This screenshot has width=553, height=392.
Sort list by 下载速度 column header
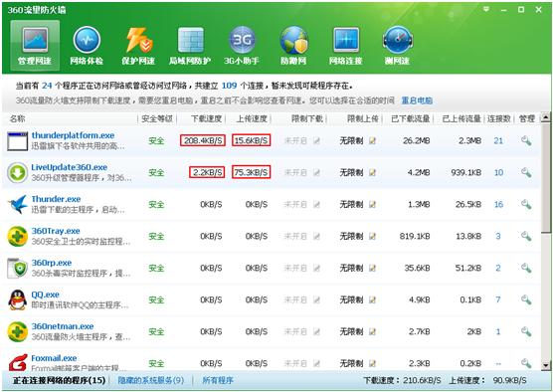pyautogui.click(x=206, y=119)
